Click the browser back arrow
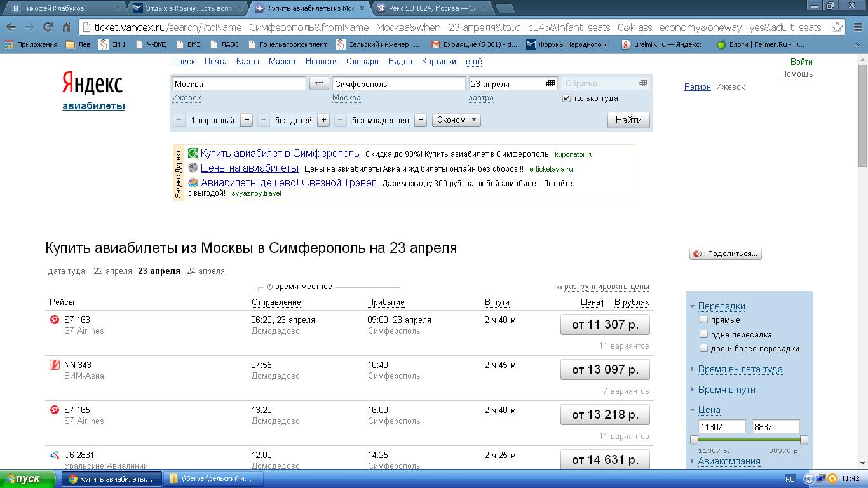The height and width of the screenshot is (488, 868). [x=11, y=27]
